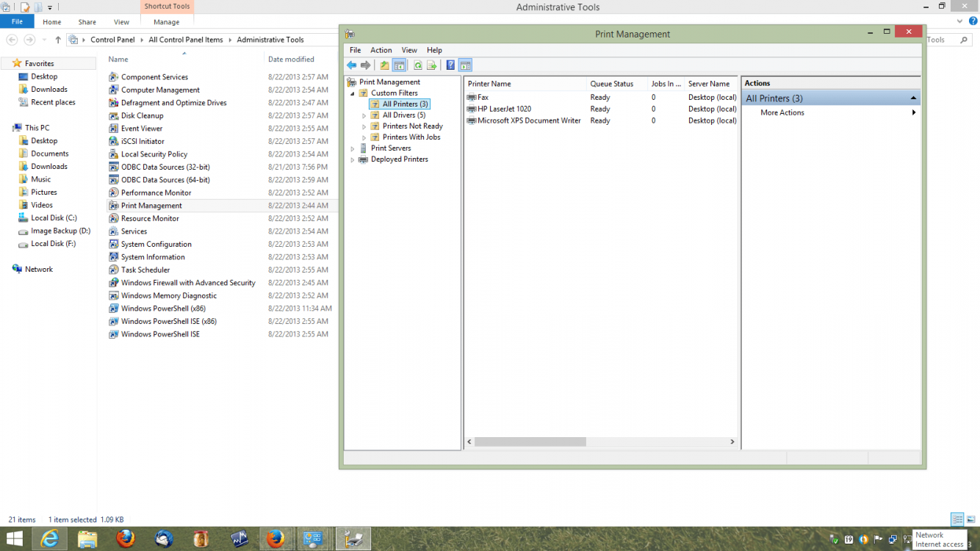Toggle Show/Hide Console Tree toolbar button
Image resolution: width=980 pixels, height=551 pixels.
coord(399,65)
